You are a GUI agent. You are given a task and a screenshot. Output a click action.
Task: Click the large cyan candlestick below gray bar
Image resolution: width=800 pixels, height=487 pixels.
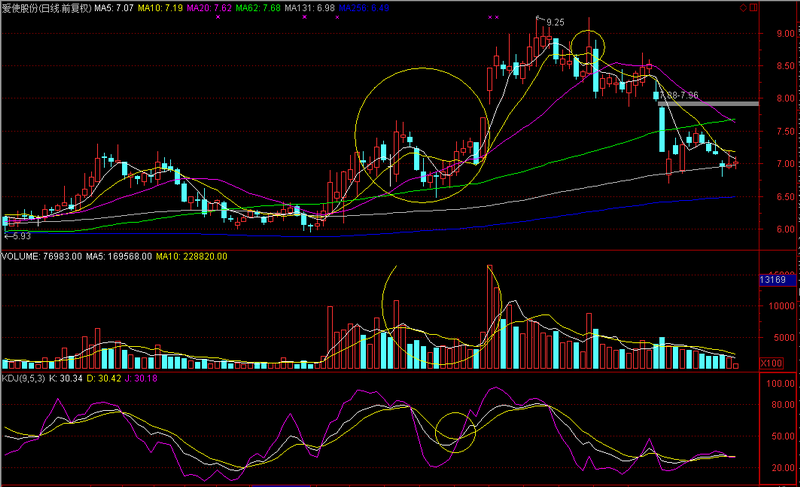(x=662, y=128)
